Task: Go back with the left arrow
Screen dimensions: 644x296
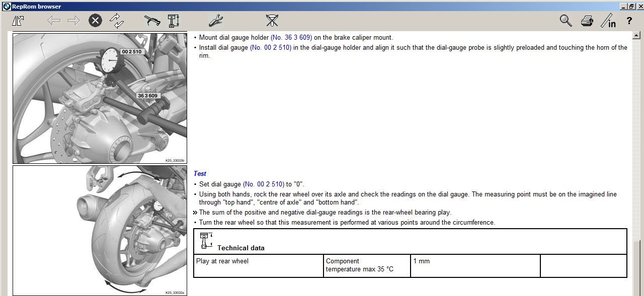Action: pos(54,21)
